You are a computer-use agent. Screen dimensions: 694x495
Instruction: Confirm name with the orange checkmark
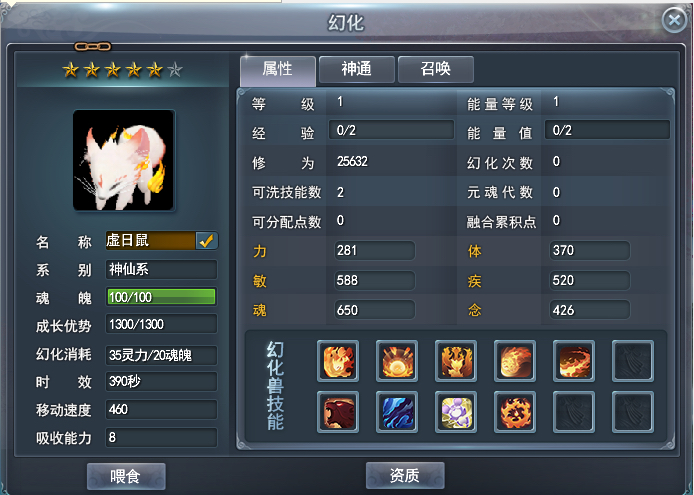[206, 240]
